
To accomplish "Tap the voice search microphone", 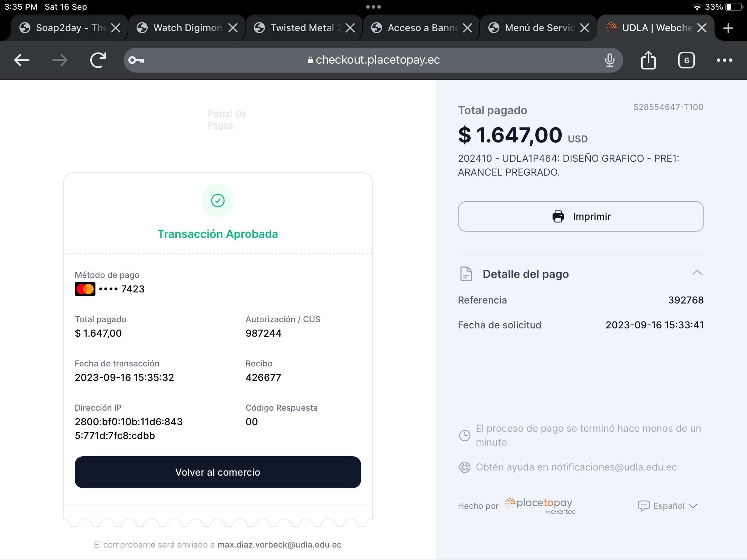I will (x=610, y=60).
